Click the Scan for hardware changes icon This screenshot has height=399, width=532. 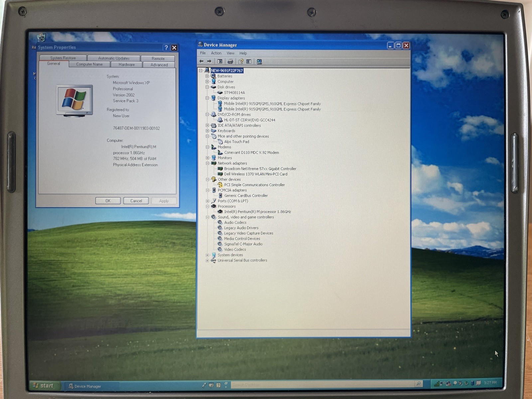click(x=259, y=62)
